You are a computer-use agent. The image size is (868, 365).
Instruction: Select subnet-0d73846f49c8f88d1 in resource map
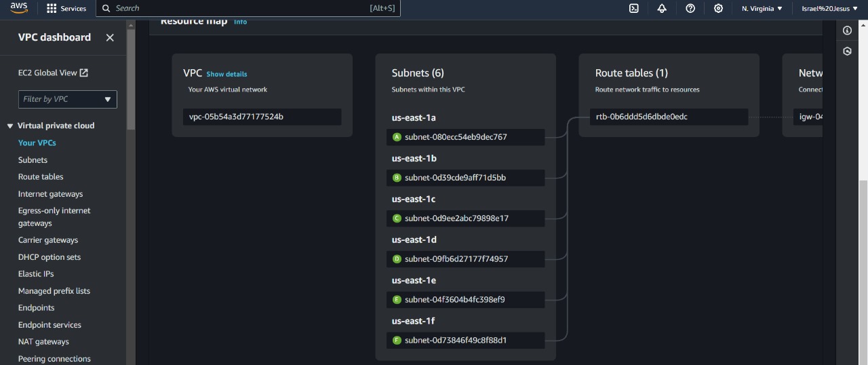coord(465,340)
